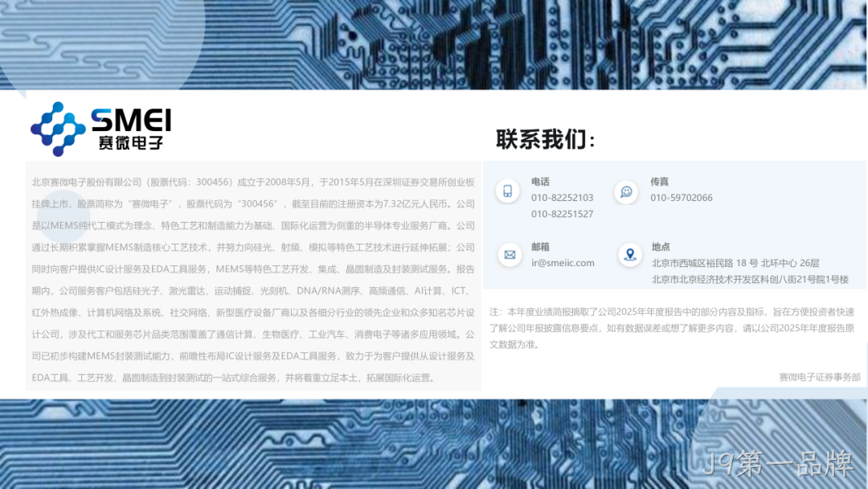The image size is (868, 489).
Task: Click the location pin icon beside 地点
Action: 630,255
